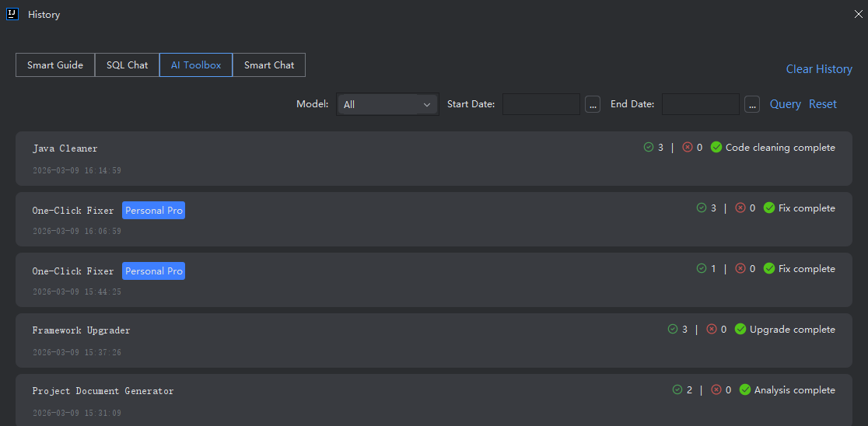Click the 'Analysis complete' green checkmark icon

click(x=745, y=390)
